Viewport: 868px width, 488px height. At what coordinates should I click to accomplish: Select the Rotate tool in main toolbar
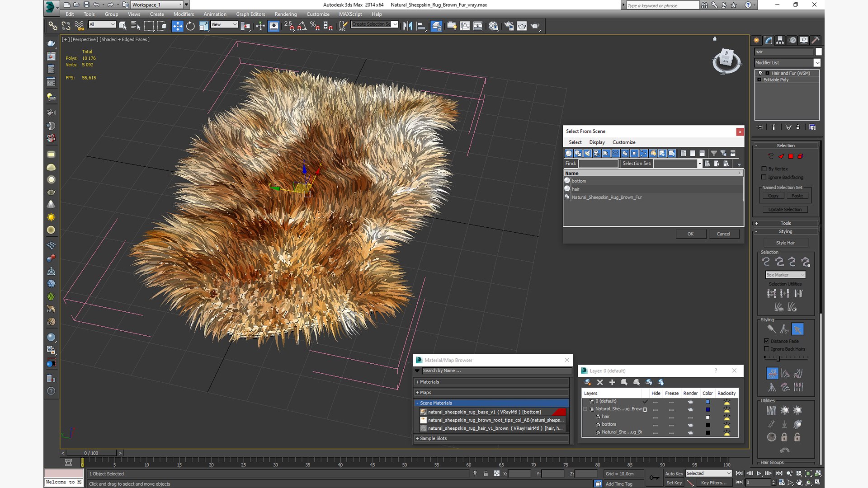point(190,26)
